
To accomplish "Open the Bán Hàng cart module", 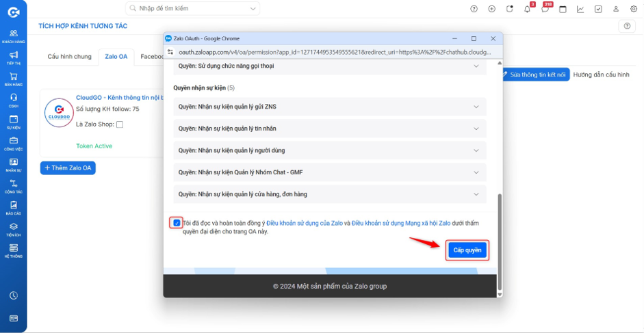I will (14, 79).
